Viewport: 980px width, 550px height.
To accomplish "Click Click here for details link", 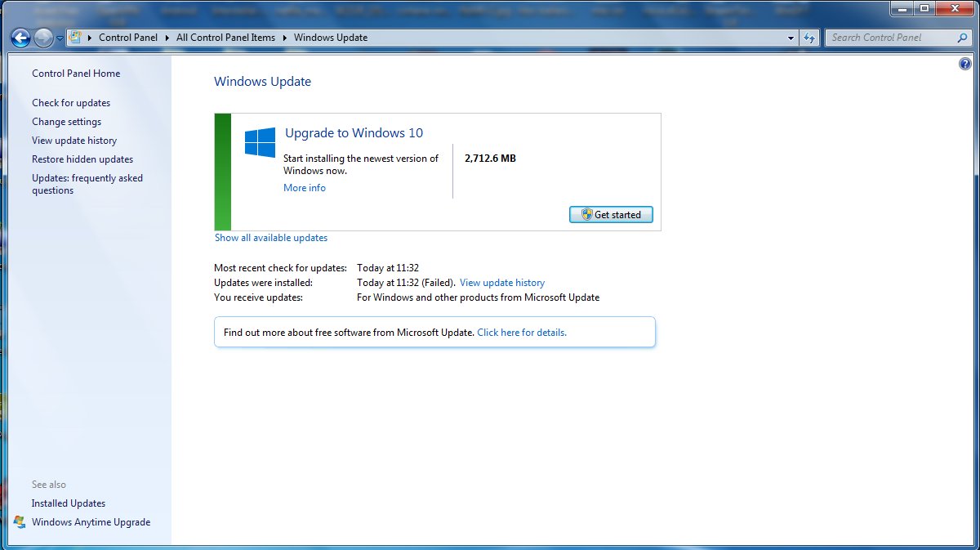I will click(x=522, y=333).
